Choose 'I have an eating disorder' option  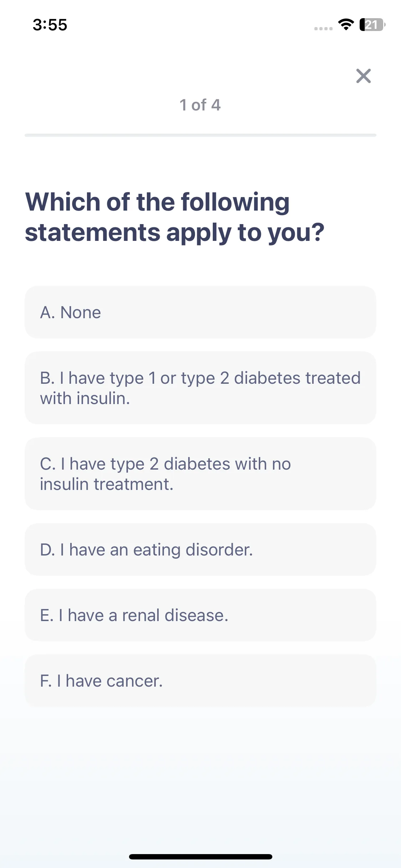pos(200,549)
